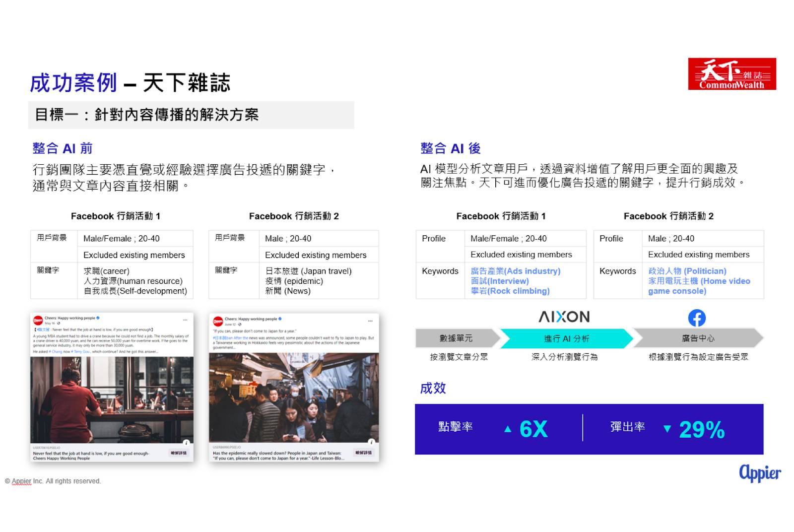The width and height of the screenshot is (794, 532).
Task: Click blue keyword 政治人物 (Politician)
Action: point(687,271)
